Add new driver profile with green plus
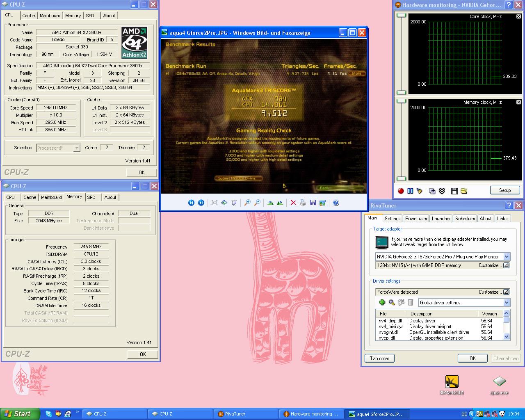 point(382,302)
